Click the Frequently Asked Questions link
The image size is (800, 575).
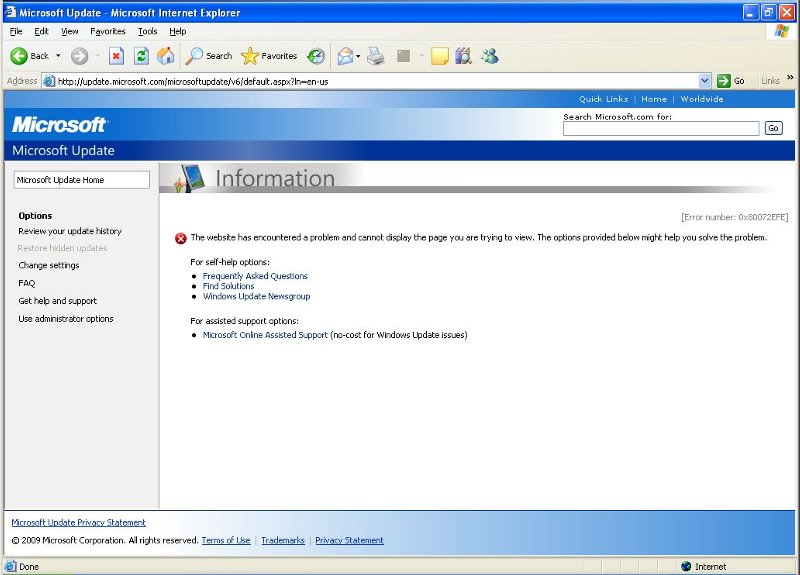tap(255, 276)
